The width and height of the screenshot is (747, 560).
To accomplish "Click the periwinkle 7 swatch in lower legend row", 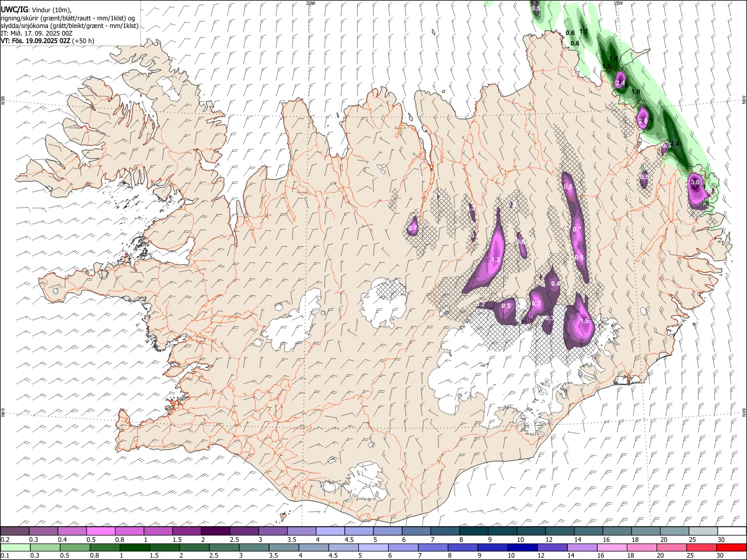I will pyautogui.click(x=433, y=547).
